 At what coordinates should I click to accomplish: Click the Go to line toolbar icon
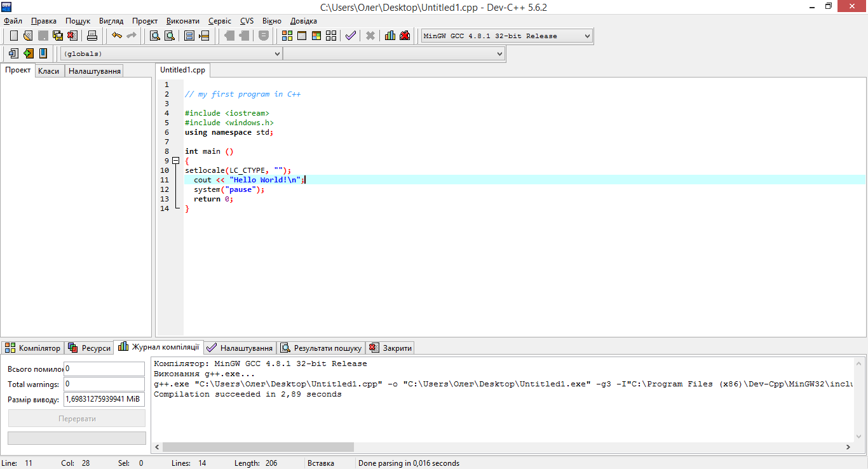click(204, 36)
